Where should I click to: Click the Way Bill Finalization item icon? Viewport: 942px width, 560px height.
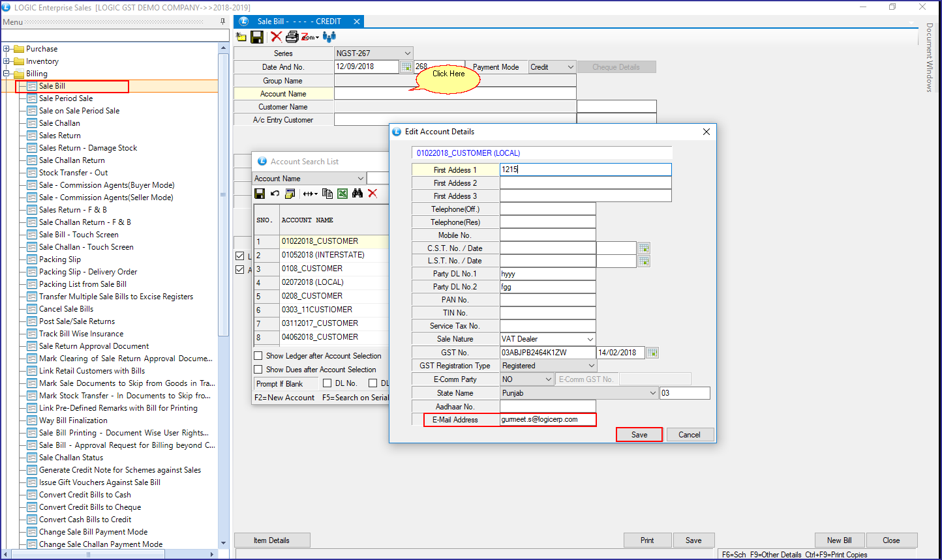pyautogui.click(x=31, y=420)
